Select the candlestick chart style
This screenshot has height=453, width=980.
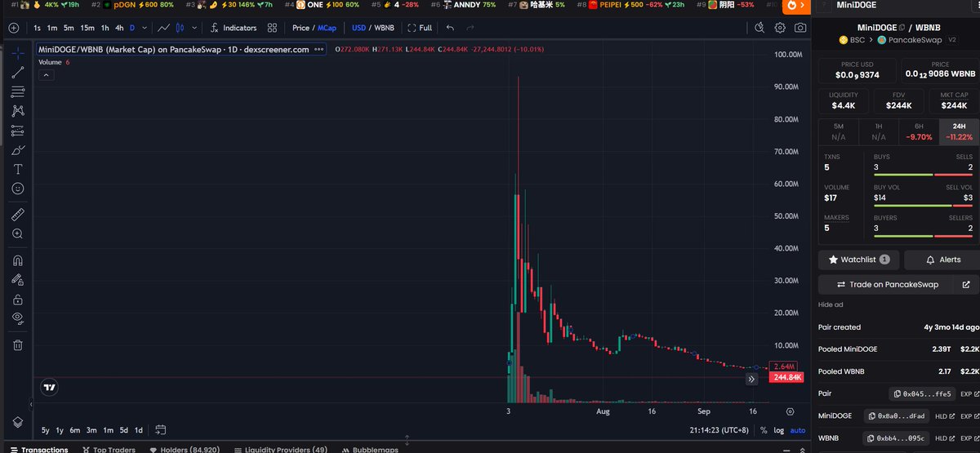click(x=179, y=28)
